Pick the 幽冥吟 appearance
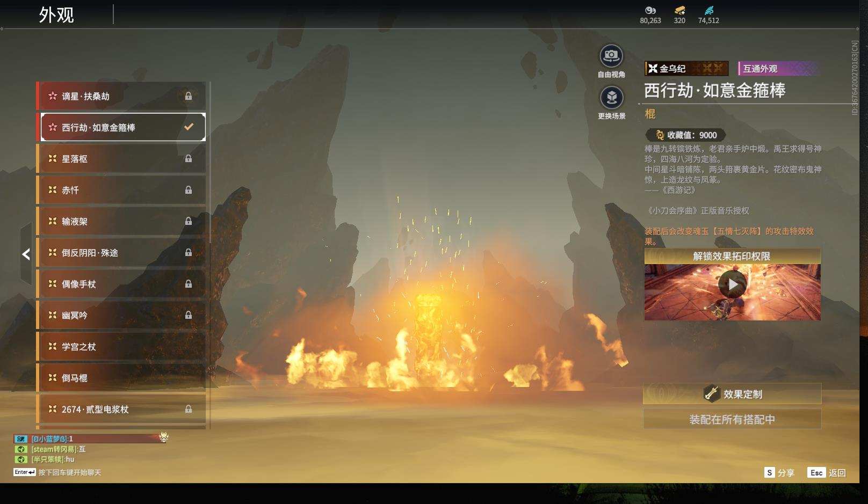This screenshot has height=504, width=868. tap(121, 315)
